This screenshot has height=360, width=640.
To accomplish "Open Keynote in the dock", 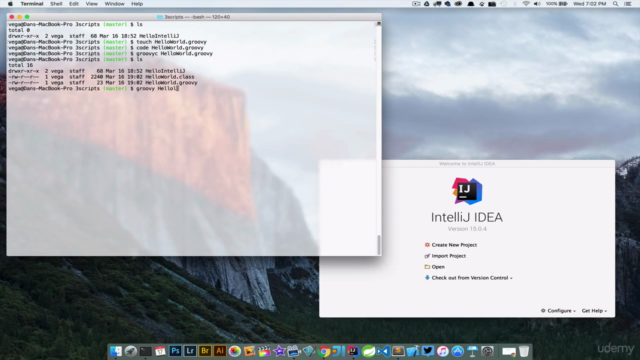I will click(472, 351).
